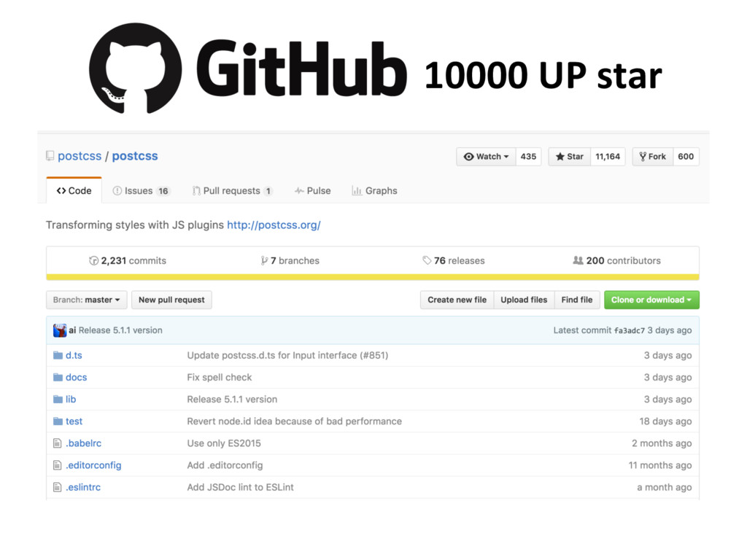This screenshot has width=747, height=560.
Task: Click the branches fork icon
Action: 264,260
